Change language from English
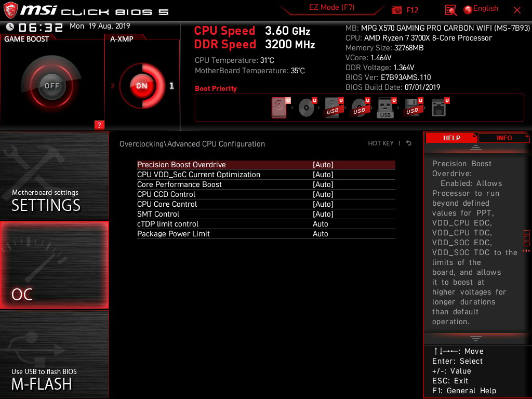Image resolution: width=532 pixels, height=399 pixels. click(486, 8)
